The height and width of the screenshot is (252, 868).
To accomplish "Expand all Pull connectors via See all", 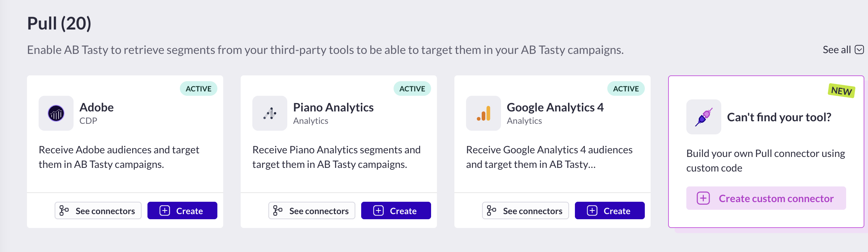I will pos(837,50).
